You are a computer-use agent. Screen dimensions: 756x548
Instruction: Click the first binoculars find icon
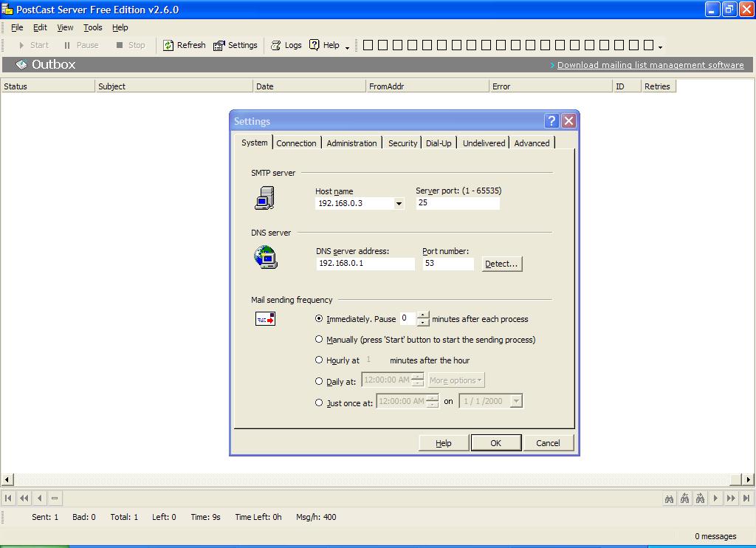click(x=669, y=499)
